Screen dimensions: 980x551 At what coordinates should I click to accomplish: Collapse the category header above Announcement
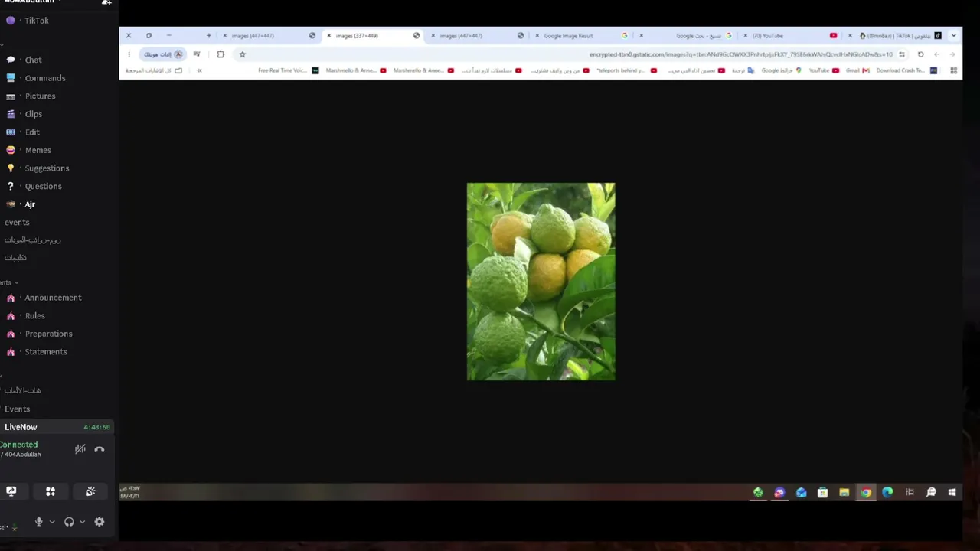tap(8, 282)
